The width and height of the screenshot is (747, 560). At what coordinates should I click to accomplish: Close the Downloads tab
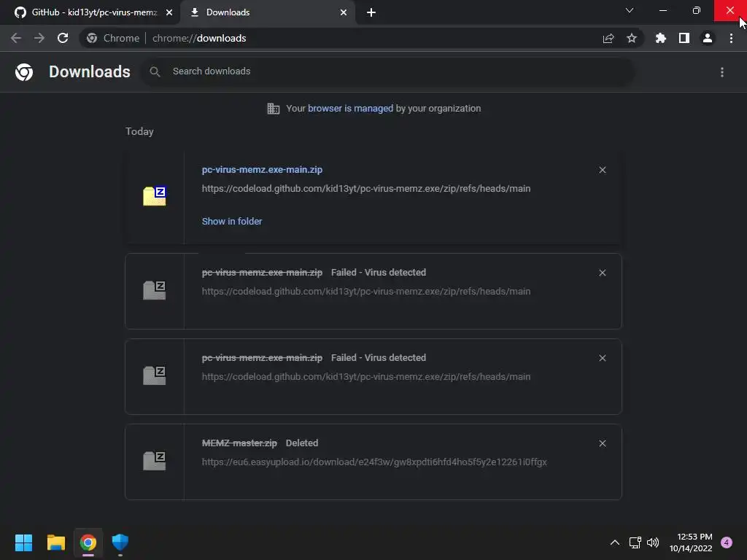[344, 13]
